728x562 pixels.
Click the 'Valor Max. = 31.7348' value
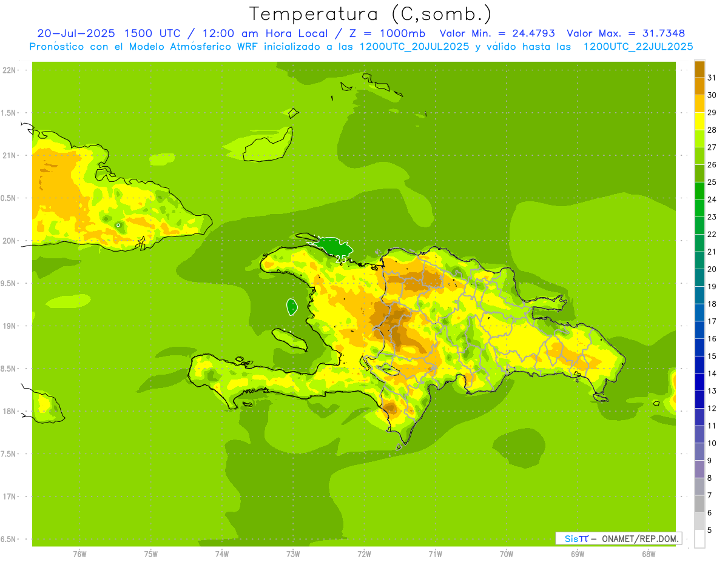[x=625, y=33]
